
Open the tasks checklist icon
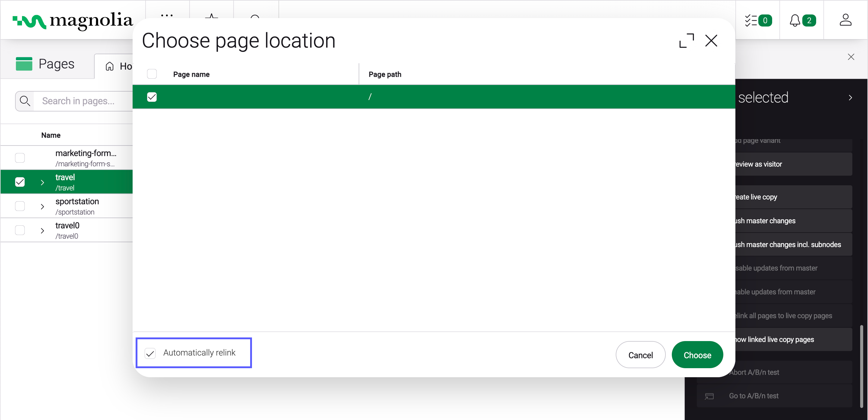point(751,20)
